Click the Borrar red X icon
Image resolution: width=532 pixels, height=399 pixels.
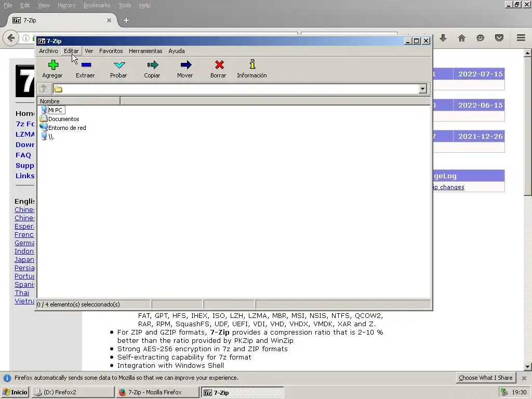219,65
